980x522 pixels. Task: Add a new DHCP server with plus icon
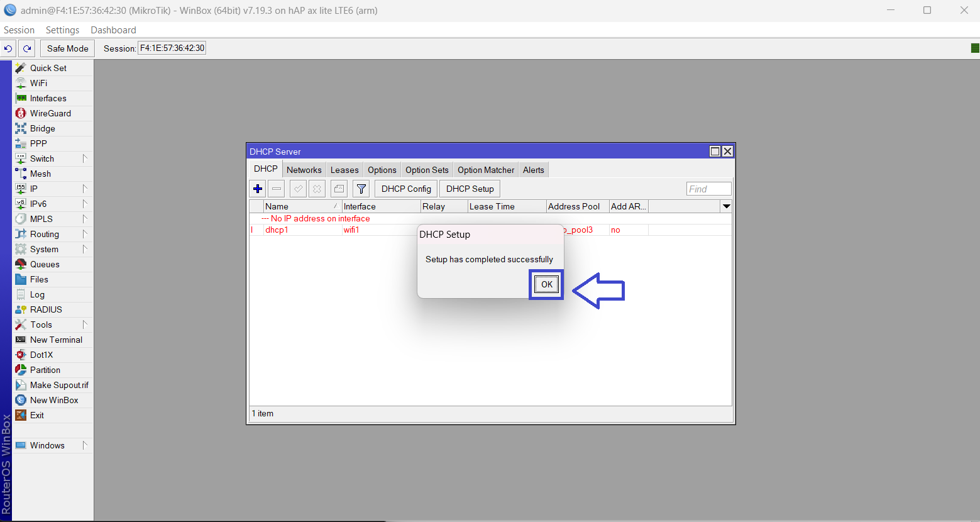[258, 189]
